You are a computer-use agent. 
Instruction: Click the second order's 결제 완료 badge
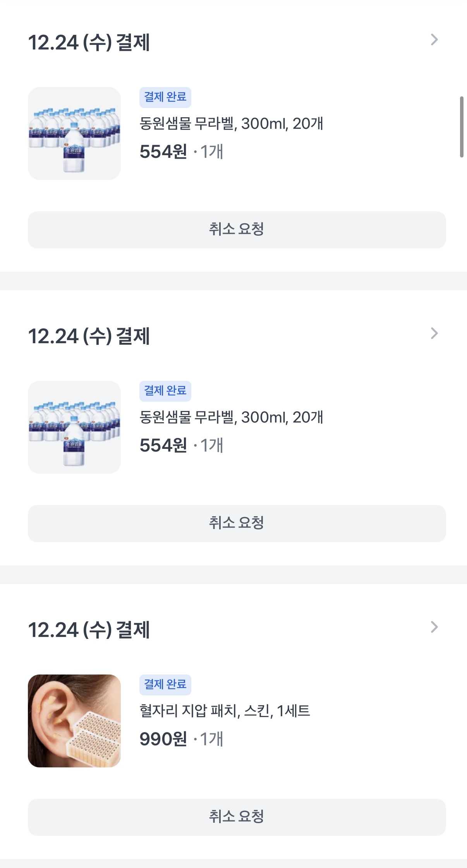165,391
